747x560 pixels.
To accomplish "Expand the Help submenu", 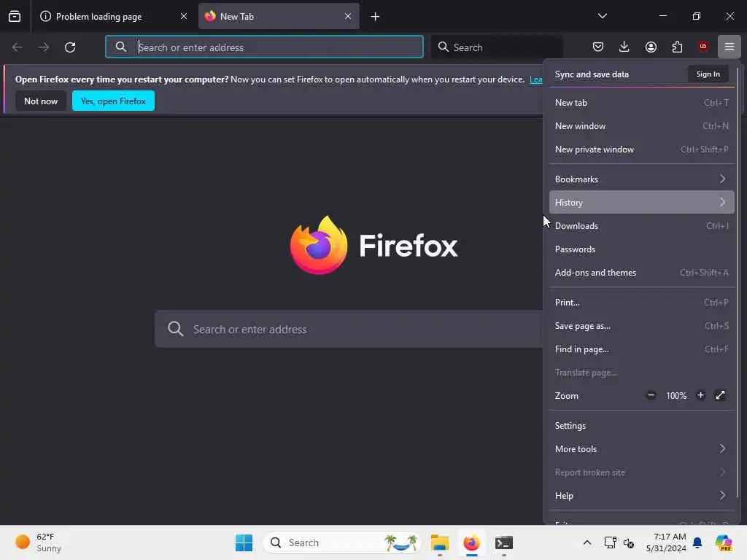I will [641, 495].
